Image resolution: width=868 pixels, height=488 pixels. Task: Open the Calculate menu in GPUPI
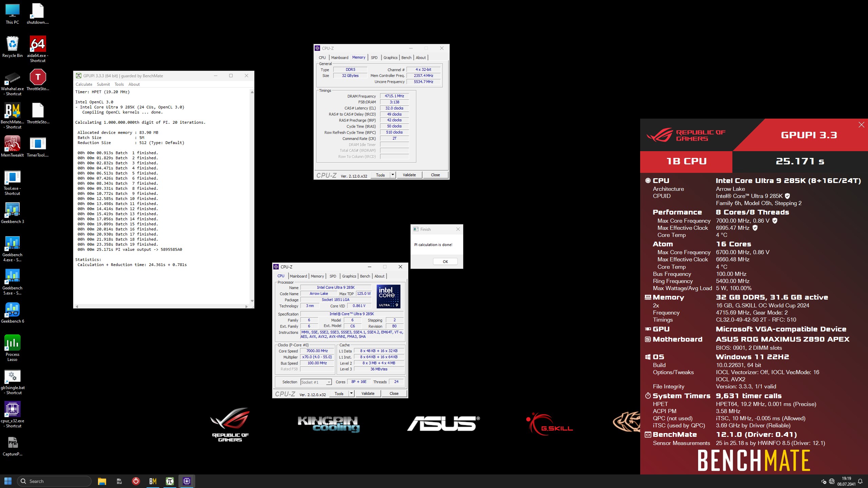pos(84,84)
